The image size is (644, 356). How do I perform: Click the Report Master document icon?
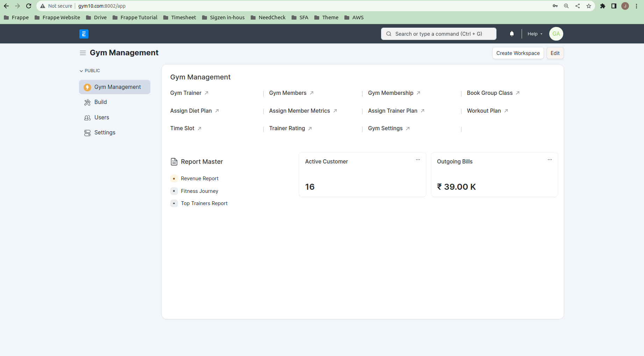pyautogui.click(x=174, y=162)
